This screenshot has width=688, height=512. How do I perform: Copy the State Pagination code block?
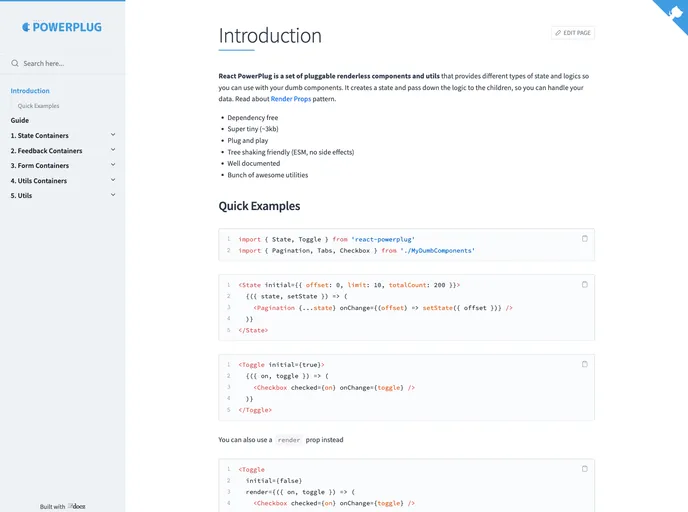click(x=584, y=284)
